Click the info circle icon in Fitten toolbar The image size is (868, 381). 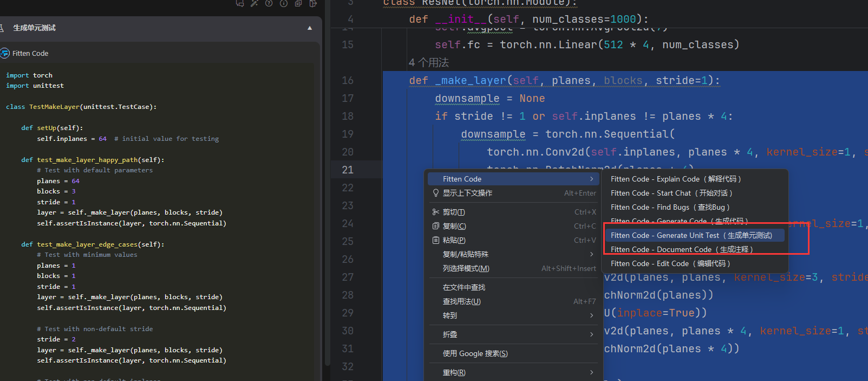284,3
